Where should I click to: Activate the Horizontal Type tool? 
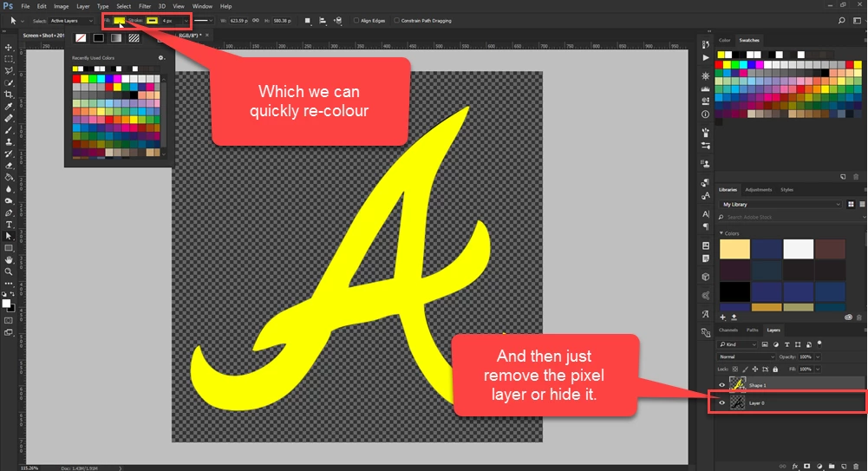[9, 224]
